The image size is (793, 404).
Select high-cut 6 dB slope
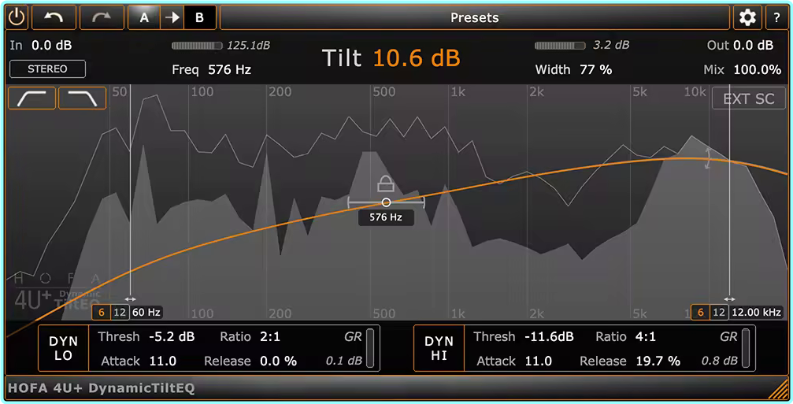[700, 312]
